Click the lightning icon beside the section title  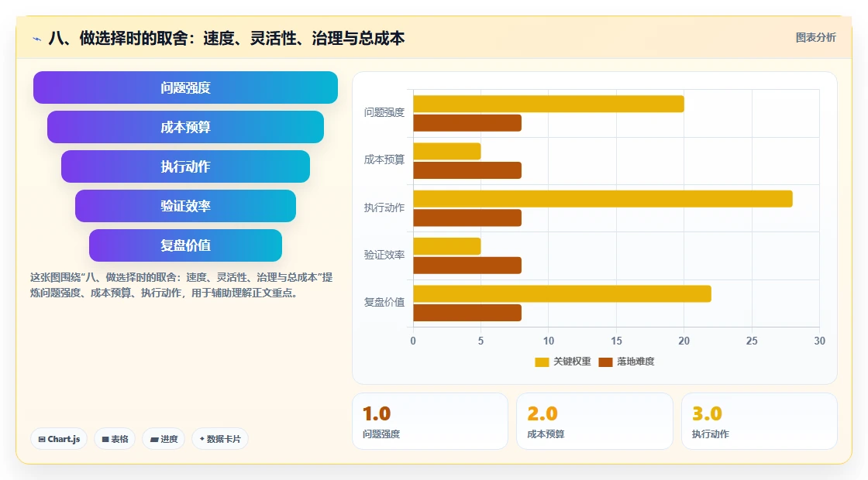pos(37,39)
